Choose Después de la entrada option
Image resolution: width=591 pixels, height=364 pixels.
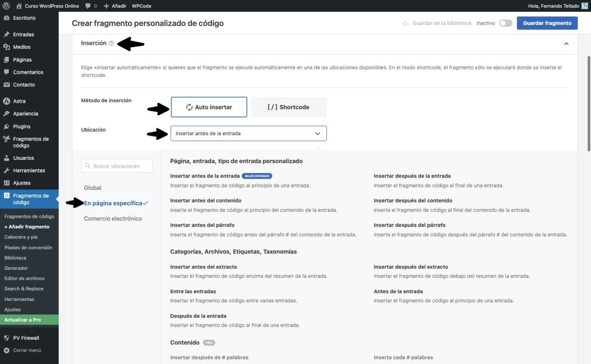198,316
